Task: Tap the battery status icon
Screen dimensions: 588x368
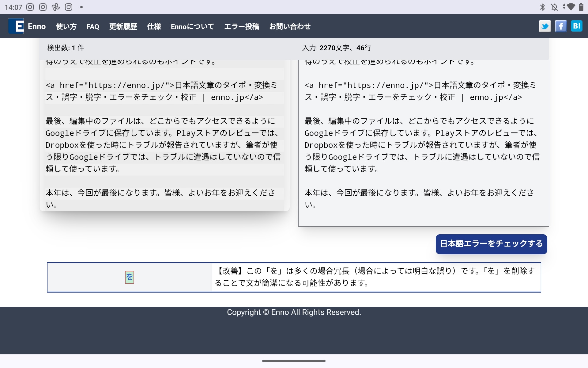Action: tap(581, 7)
